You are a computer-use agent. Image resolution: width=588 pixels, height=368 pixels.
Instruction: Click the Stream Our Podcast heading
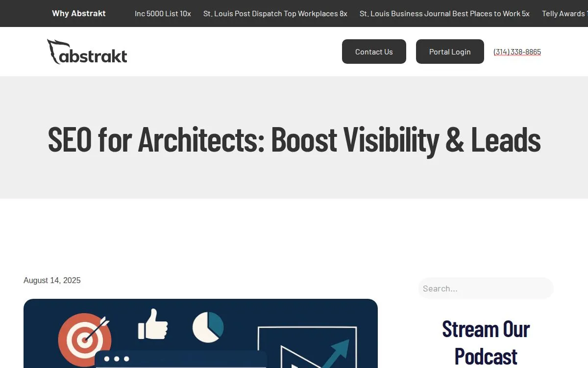tap(486, 342)
